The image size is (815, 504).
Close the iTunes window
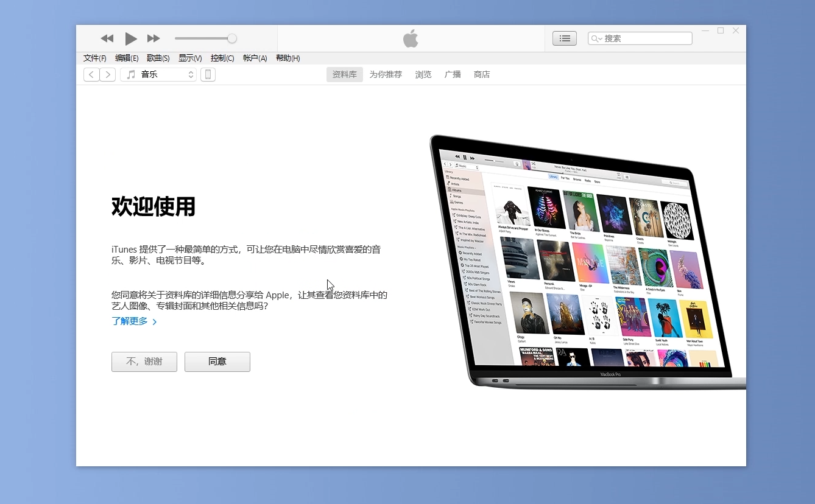click(736, 30)
